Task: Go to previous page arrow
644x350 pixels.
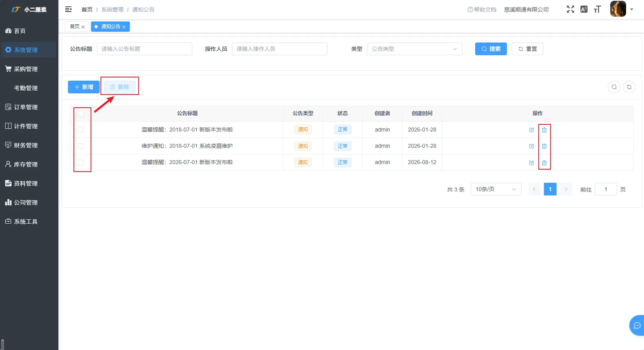Action: click(x=534, y=189)
